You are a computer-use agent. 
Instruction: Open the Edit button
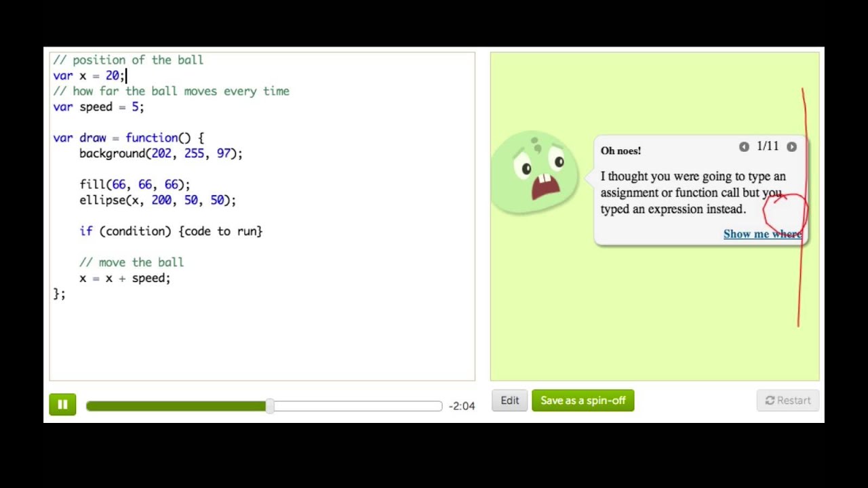tap(509, 401)
